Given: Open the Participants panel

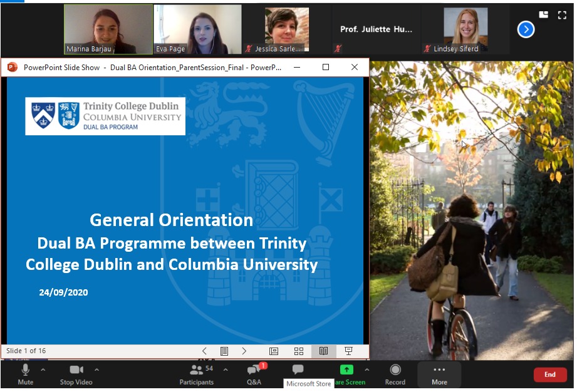Looking at the screenshot, I should tap(197, 374).
